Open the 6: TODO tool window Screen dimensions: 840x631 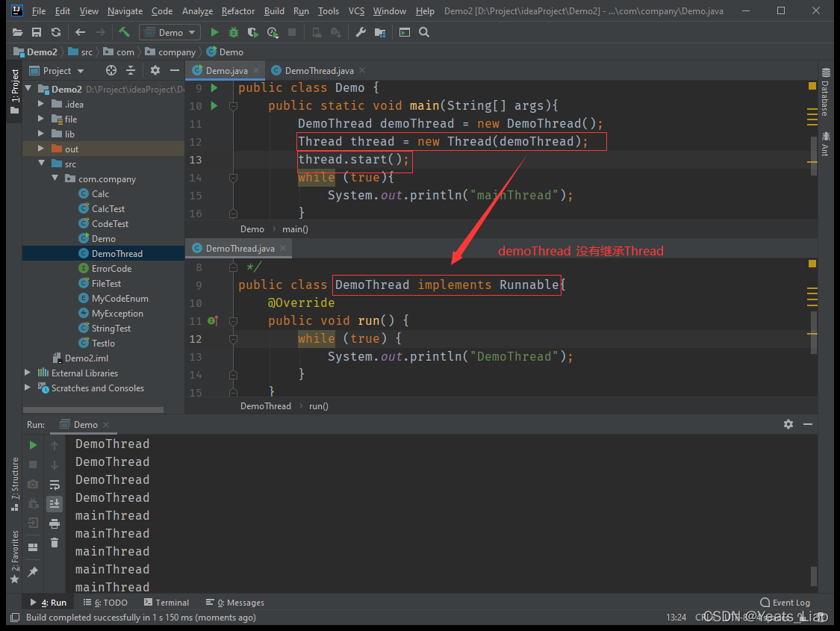[105, 603]
